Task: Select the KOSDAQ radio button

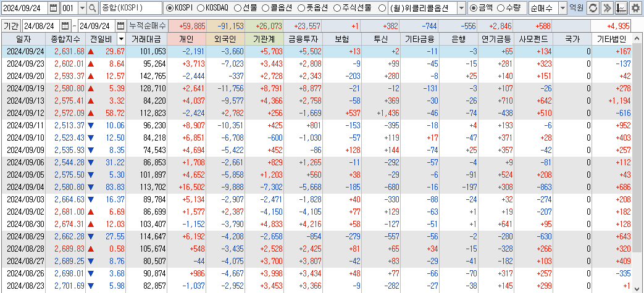Action: coord(200,8)
